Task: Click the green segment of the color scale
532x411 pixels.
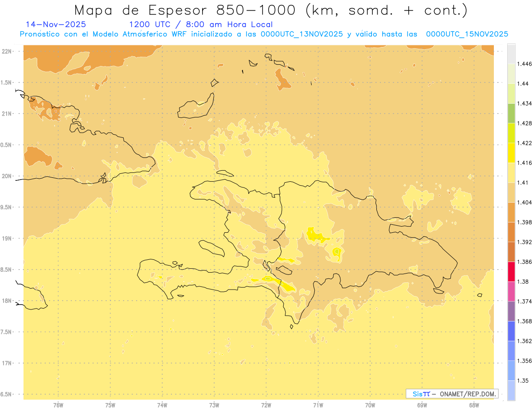Action: pyautogui.click(x=511, y=113)
